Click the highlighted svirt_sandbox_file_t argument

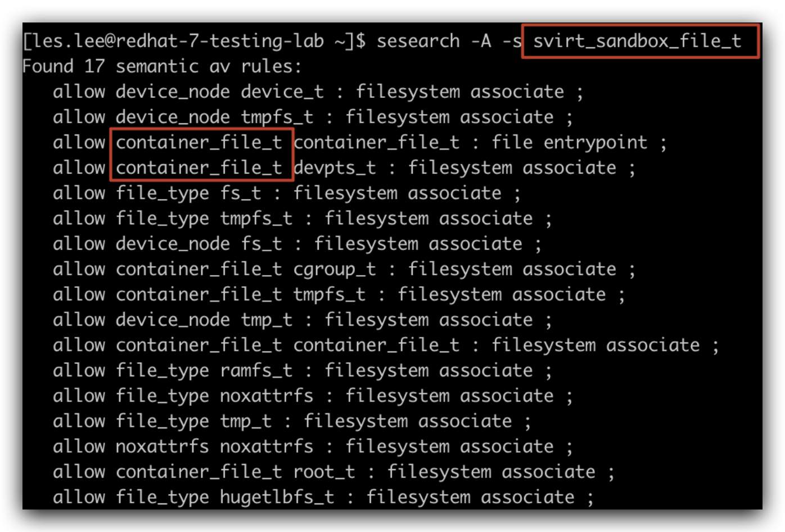(x=637, y=42)
